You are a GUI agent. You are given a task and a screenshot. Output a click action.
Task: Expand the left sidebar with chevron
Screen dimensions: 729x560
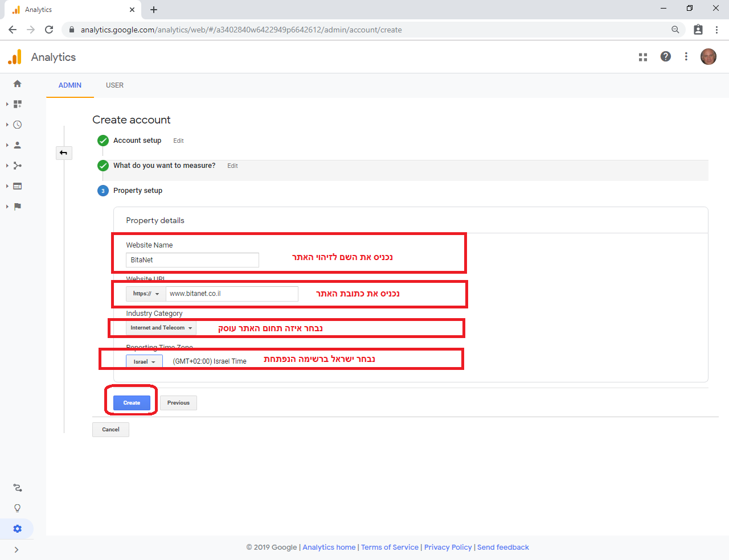(x=17, y=550)
